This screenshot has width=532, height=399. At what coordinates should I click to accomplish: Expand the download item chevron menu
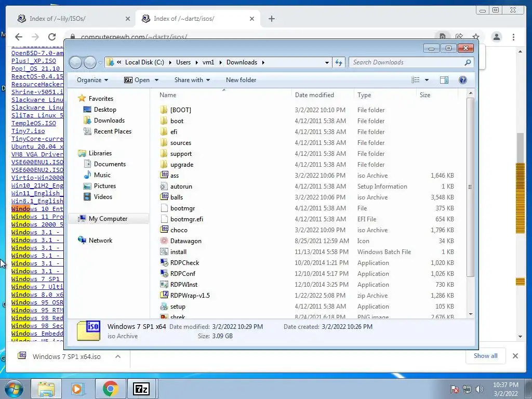point(118,356)
